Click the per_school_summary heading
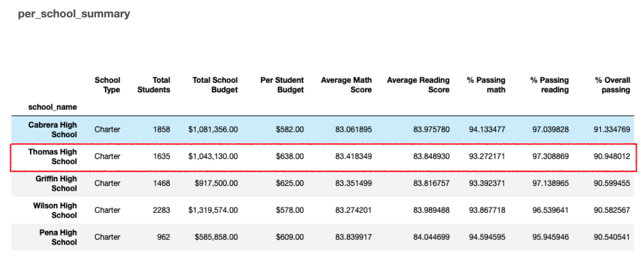This screenshot has height=262, width=644. coord(74,14)
